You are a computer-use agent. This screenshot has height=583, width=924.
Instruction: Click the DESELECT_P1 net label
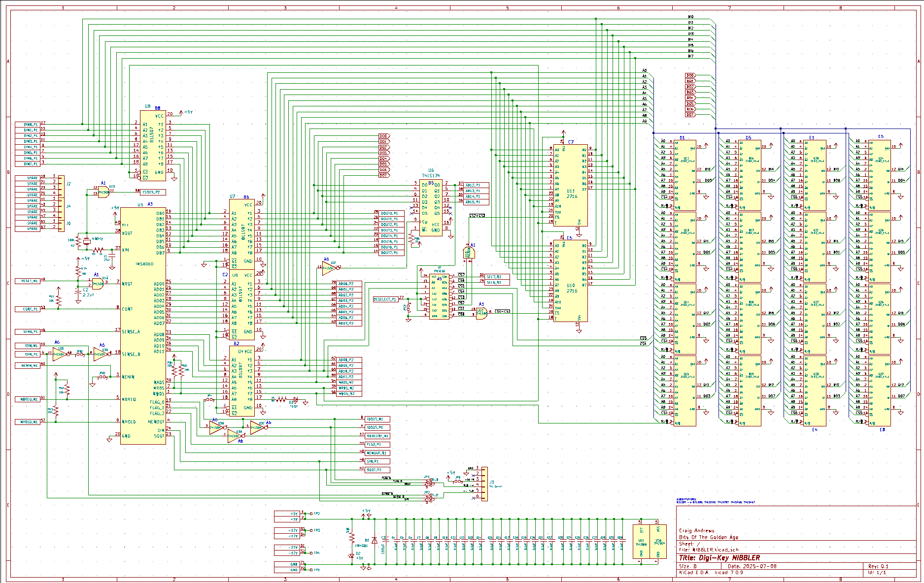[x=385, y=299]
